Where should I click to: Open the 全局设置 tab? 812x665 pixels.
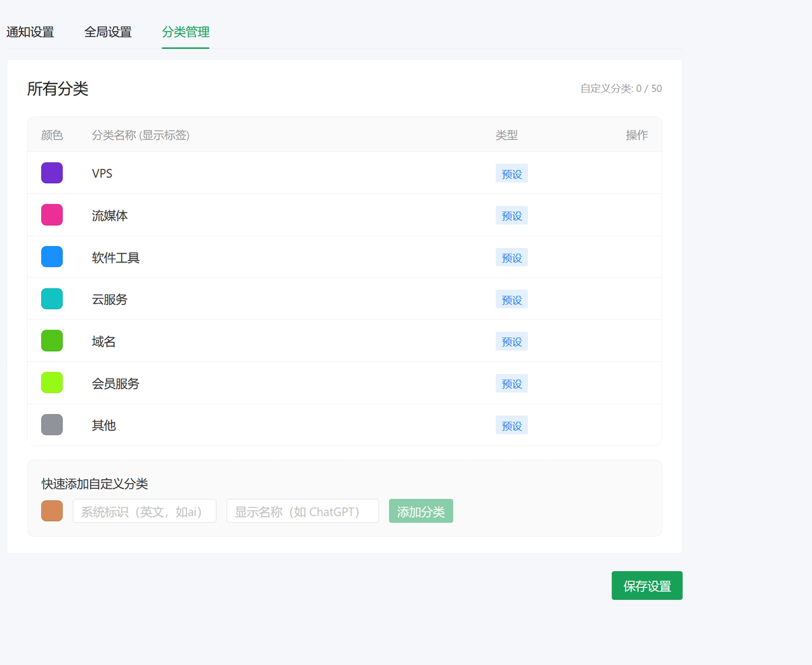pos(108,32)
